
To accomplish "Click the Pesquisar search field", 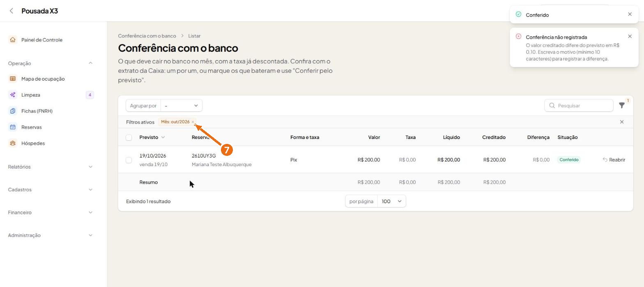I will click(579, 106).
